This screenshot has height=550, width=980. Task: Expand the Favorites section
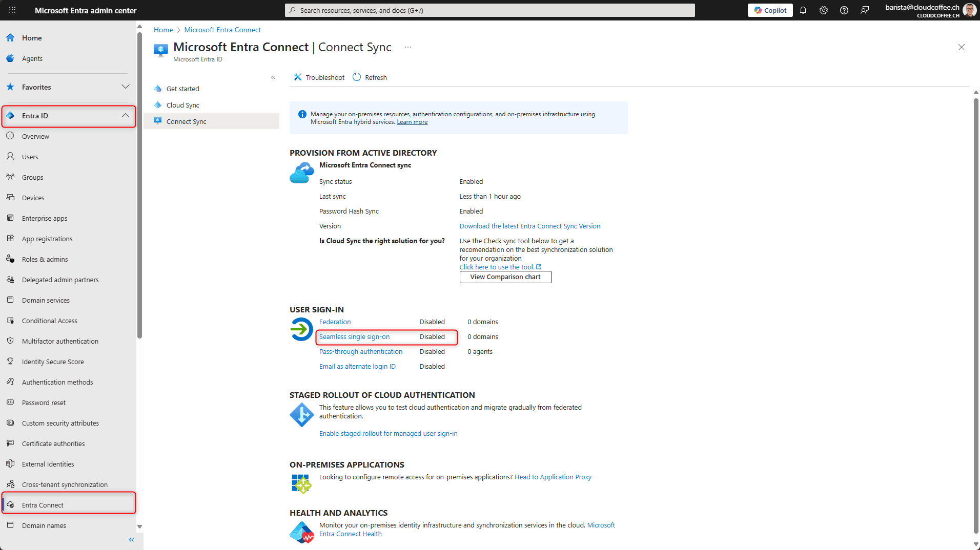pos(125,87)
